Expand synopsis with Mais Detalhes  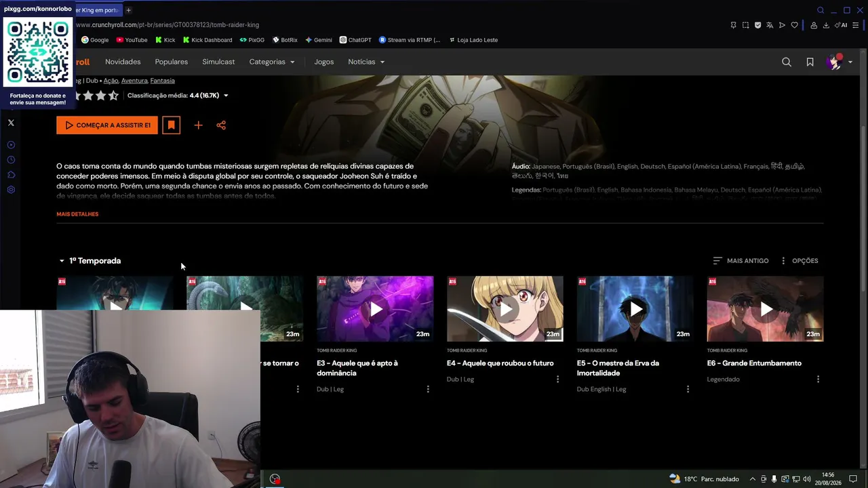pyautogui.click(x=77, y=214)
